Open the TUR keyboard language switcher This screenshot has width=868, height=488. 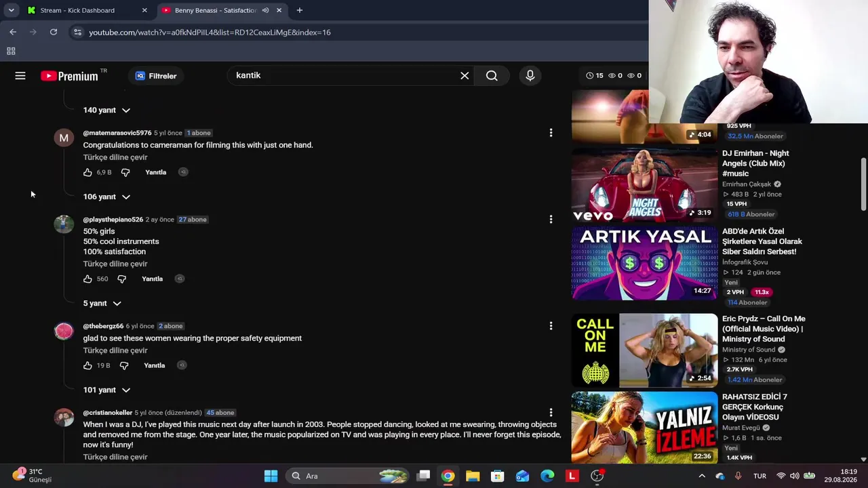click(x=759, y=476)
